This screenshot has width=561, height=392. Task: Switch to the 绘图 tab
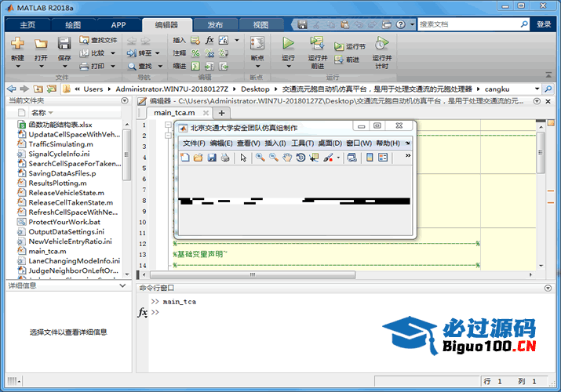point(73,24)
